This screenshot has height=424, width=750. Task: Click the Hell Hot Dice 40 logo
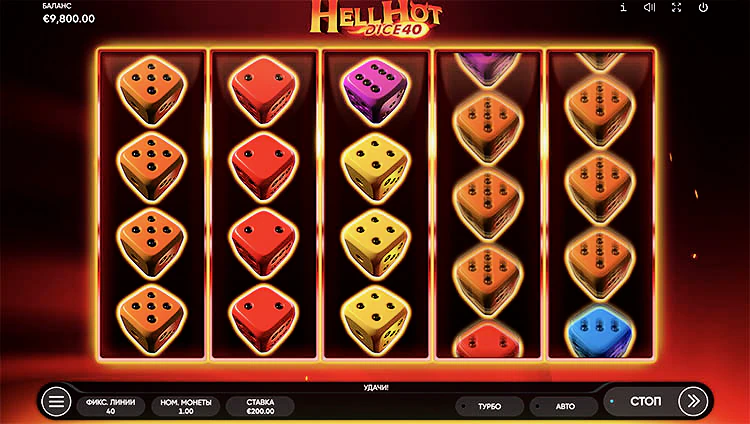(375, 18)
